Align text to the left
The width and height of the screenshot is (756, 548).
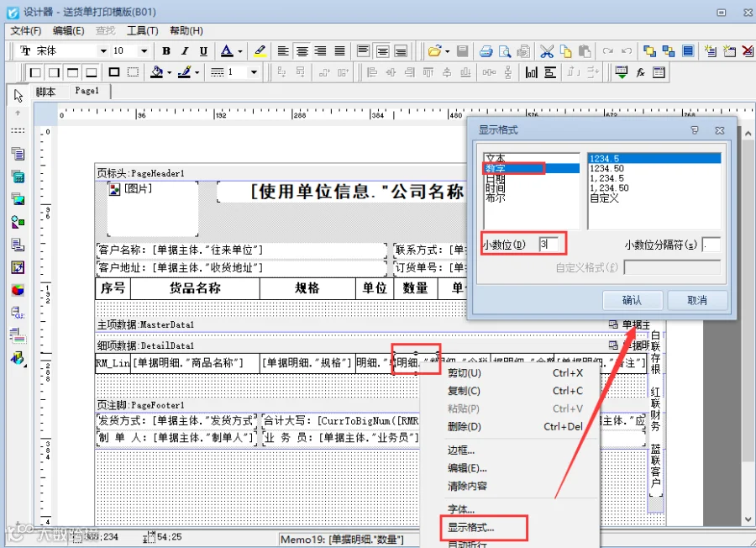(284, 51)
